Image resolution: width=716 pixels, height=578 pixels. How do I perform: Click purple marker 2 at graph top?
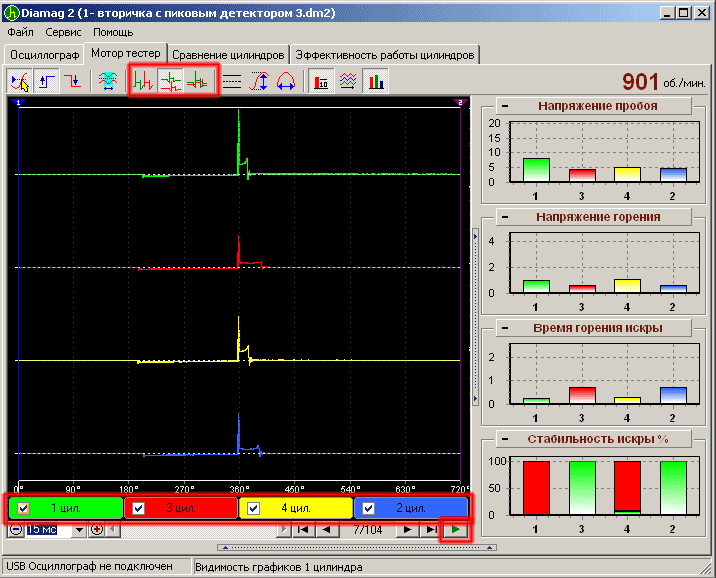[460, 102]
